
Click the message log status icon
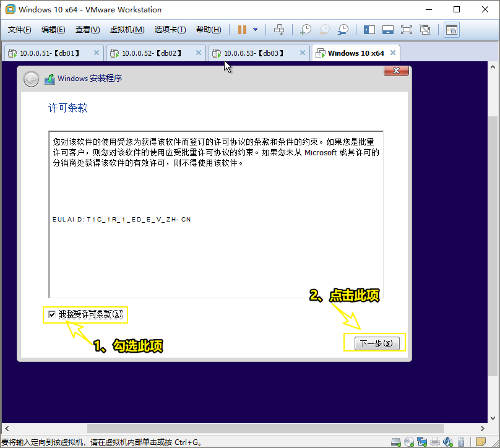(481, 442)
